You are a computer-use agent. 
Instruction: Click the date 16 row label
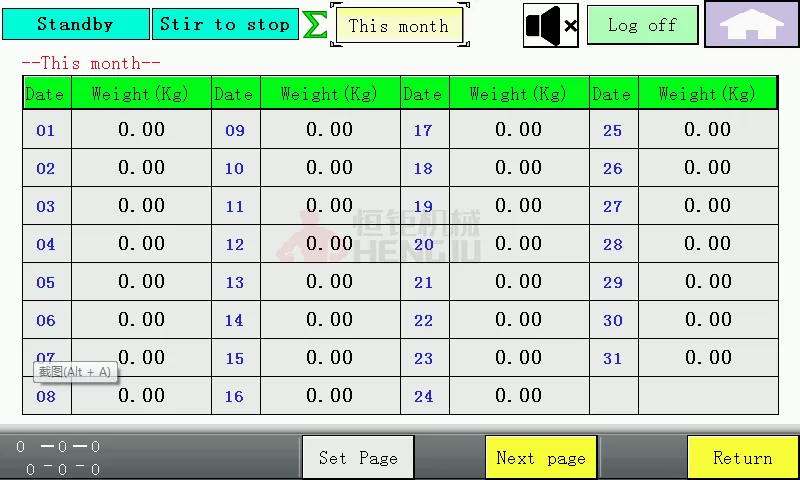pyautogui.click(x=235, y=396)
